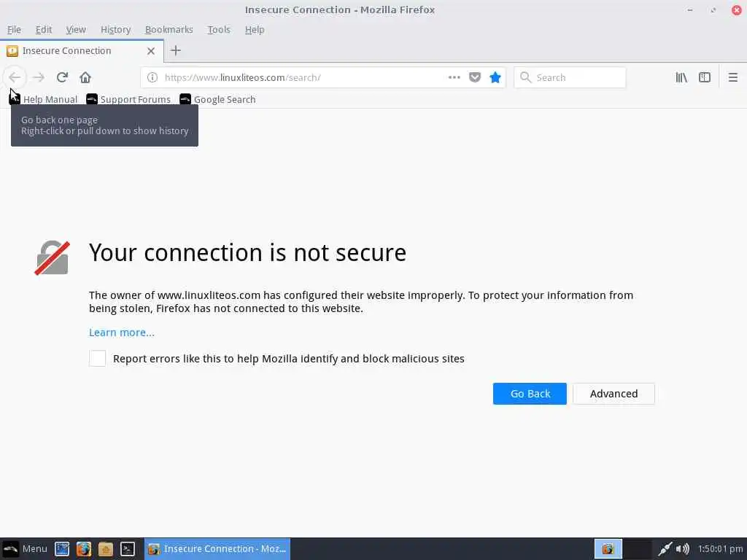Save page to Pocket
Image resolution: width=747 pixels, height=560 pixels.
point(474,77)
